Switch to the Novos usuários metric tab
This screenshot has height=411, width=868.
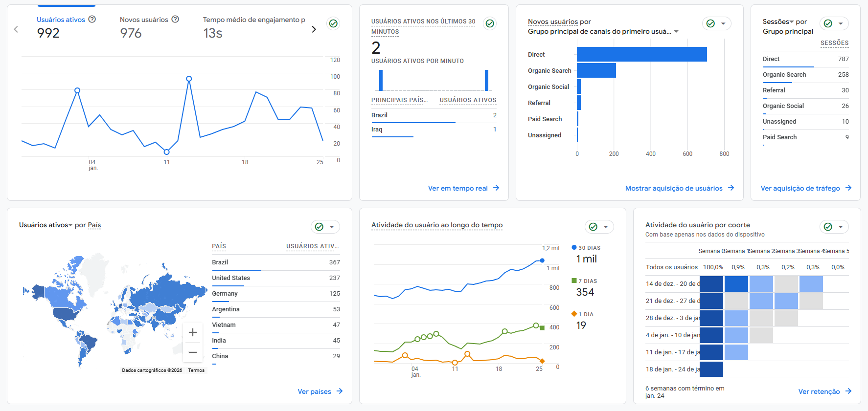pos(144,20)
